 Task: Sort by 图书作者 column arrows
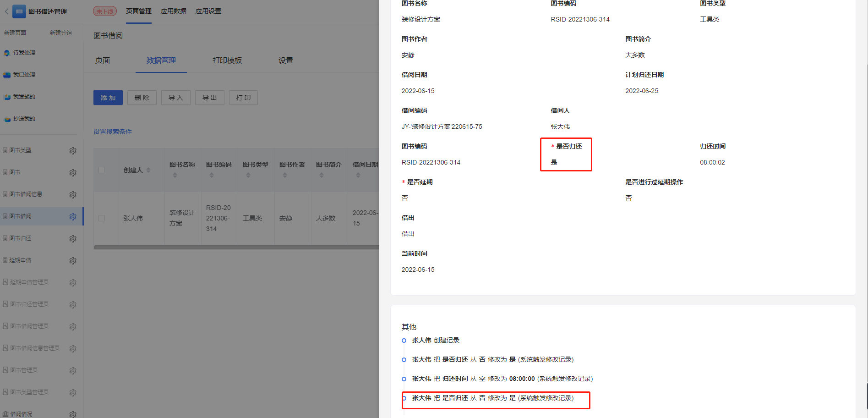[285, 175]
